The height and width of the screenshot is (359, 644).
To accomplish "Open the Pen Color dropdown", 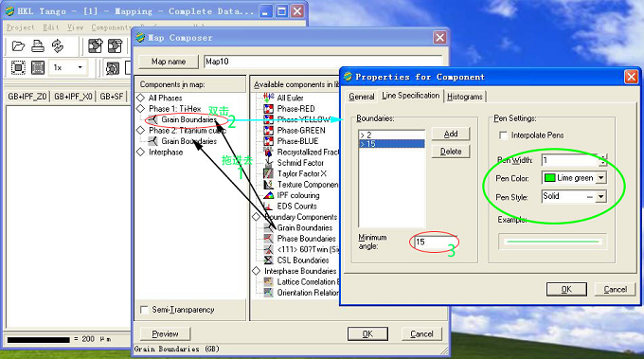I will pyautogui.click(x=600, y=178).
